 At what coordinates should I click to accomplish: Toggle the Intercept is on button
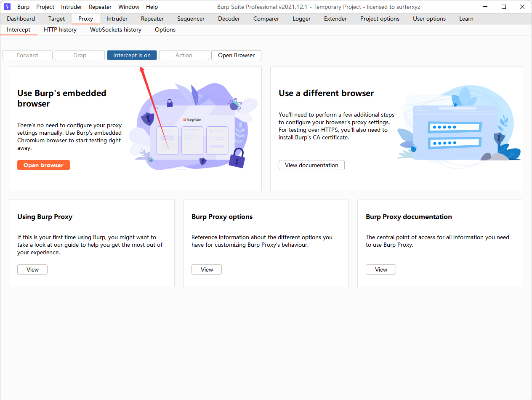132,55
